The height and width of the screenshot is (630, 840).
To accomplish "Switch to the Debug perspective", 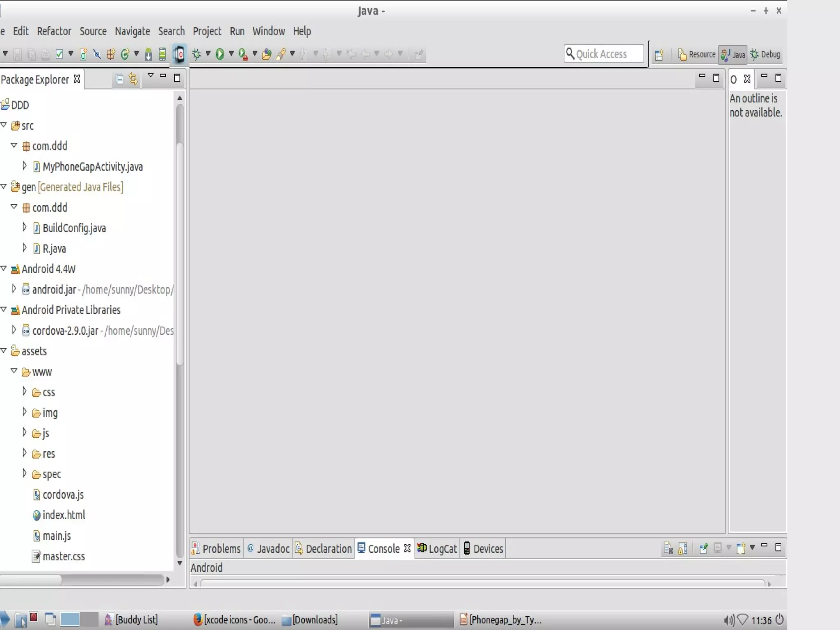I will pos(765,55).
